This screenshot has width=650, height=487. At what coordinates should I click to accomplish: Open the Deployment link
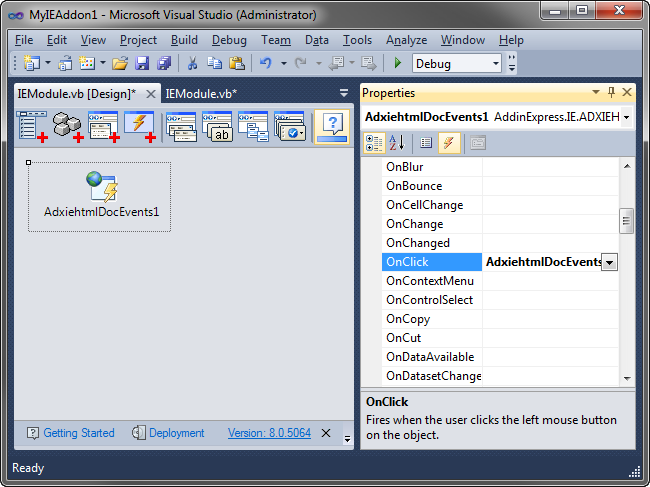[177, 433]
